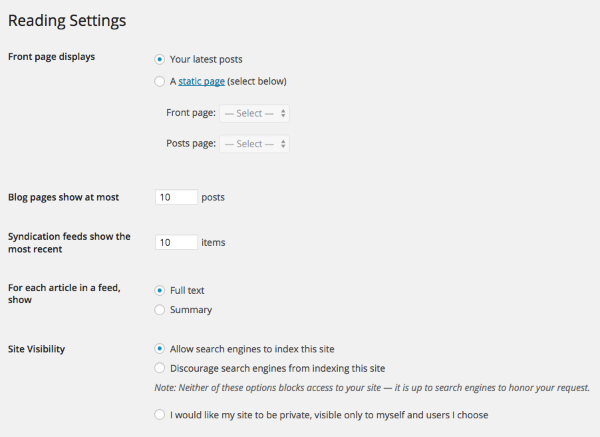Click the "For each article in a feed" label

(x=64, y=293)
